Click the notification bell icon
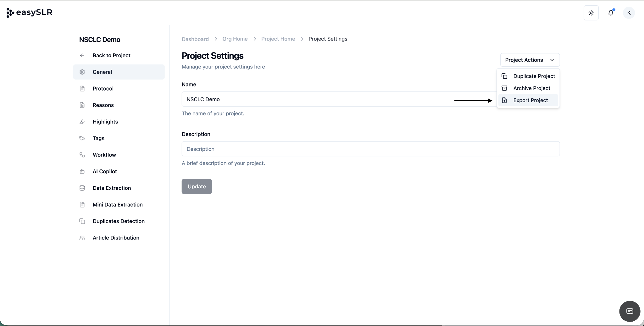 (x=611, y=13)
